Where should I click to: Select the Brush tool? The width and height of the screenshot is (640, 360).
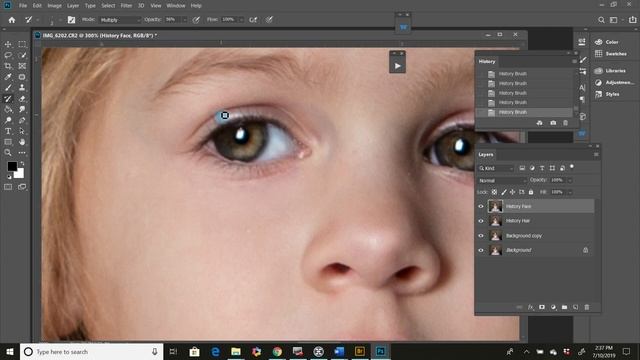click(x=8, y=88)
